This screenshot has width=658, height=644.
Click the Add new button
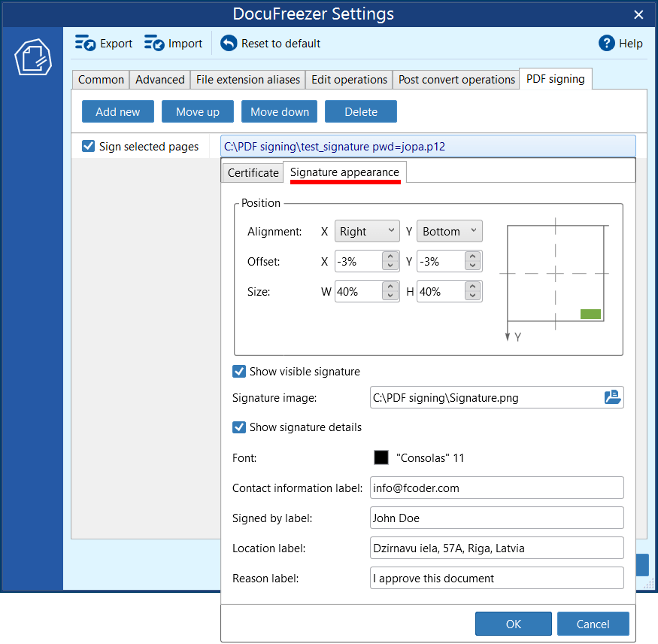tap(118, 111)
